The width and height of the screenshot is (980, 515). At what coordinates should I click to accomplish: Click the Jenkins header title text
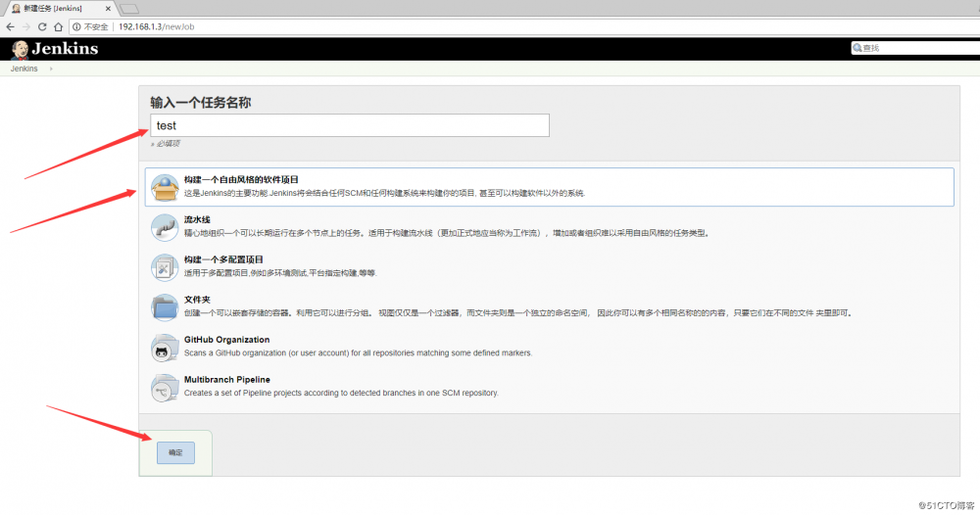[x=65, y=49]
